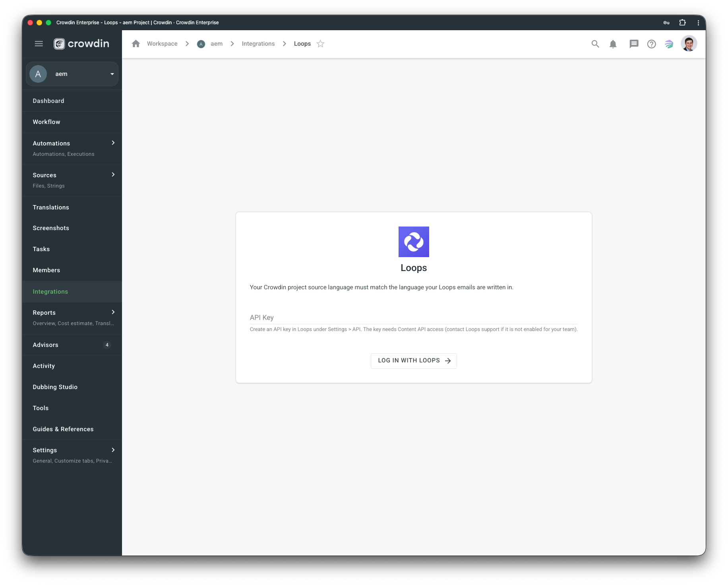The image size is (728, 585).
Task: Open Advisors in sidebar
Action: [x=72, y=345]
